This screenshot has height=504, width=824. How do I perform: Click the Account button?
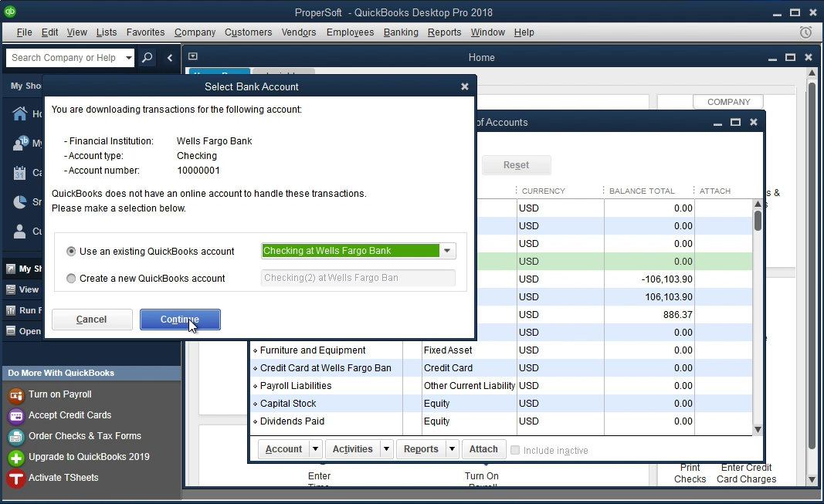[283, 449]
